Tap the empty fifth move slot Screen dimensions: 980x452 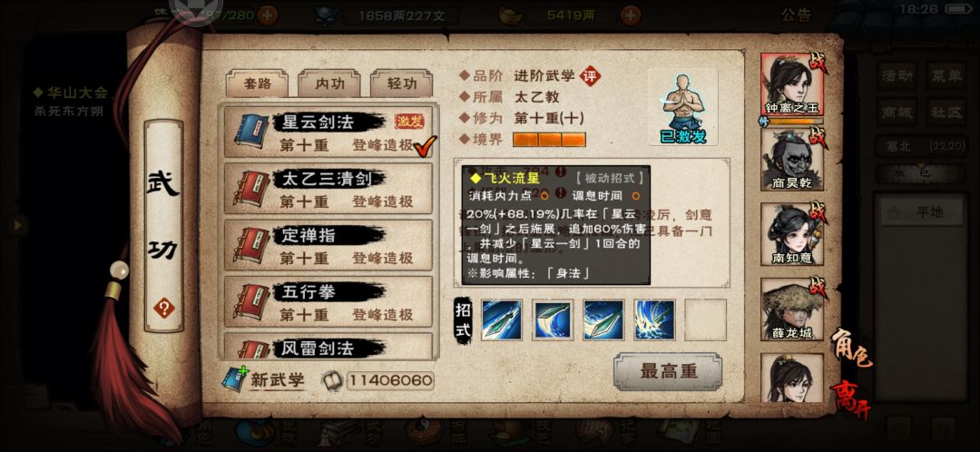[x=706, y=320]
